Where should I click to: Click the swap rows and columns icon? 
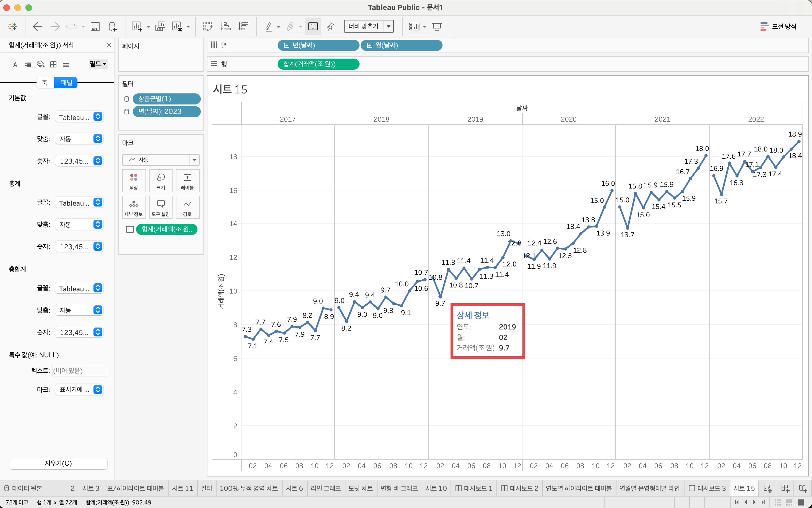[207, 26]
